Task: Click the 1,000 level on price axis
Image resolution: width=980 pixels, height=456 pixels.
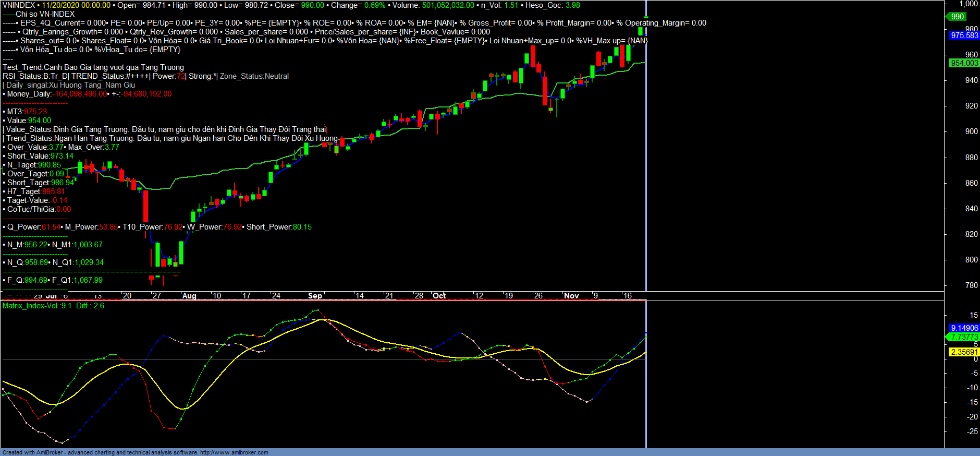Action: (x=969, y=4)
